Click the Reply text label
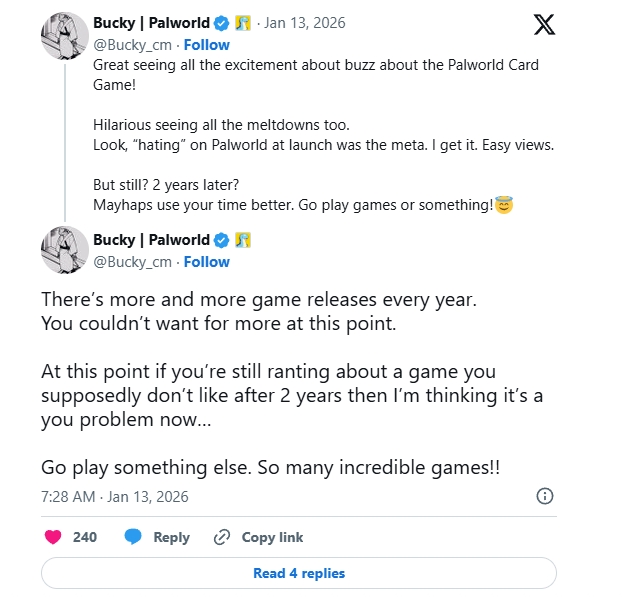 171,537
